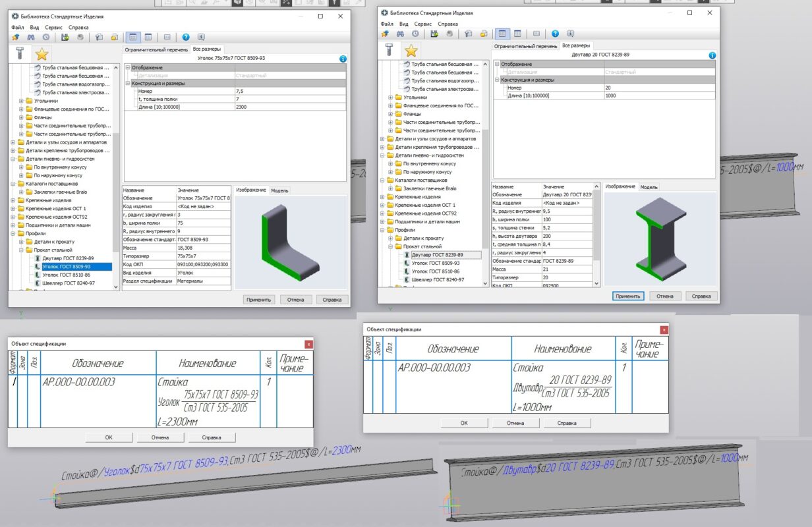Open bolt standard parts tab in right window
The image size is (812, 527).
pos(390,50)
